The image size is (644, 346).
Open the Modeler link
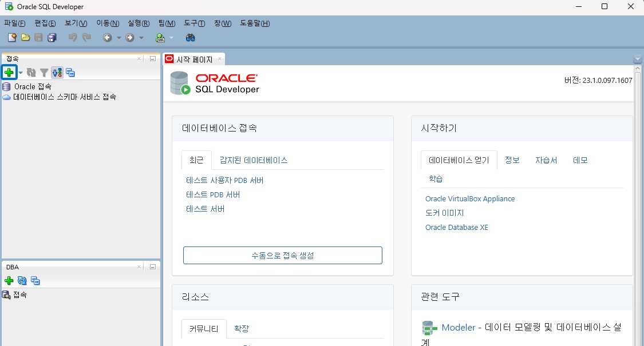click(459, 328)
